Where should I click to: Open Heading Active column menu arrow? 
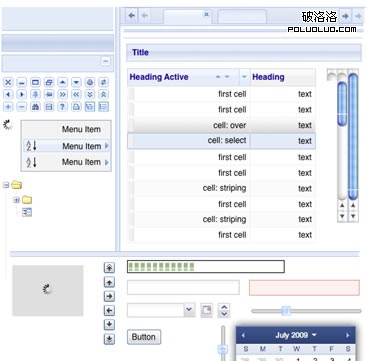(x=244, y=77)
